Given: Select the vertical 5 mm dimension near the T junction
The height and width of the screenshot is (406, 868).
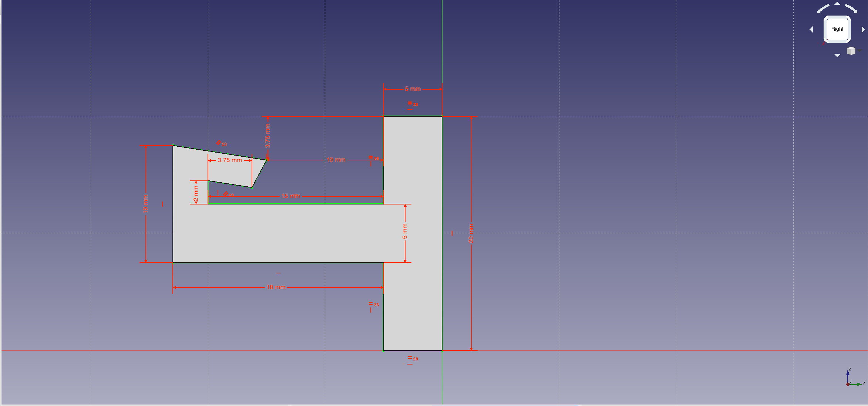Looking at the screenshot, I should 405,231.
